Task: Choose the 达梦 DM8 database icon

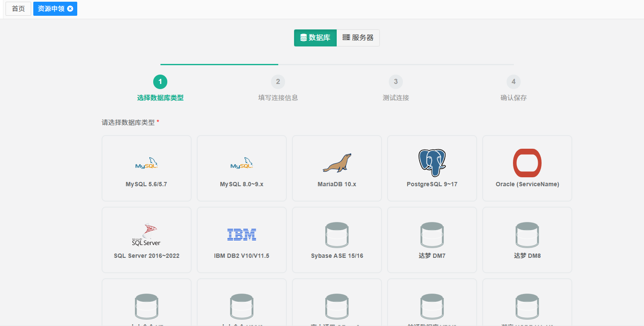Action: point(527,235)
